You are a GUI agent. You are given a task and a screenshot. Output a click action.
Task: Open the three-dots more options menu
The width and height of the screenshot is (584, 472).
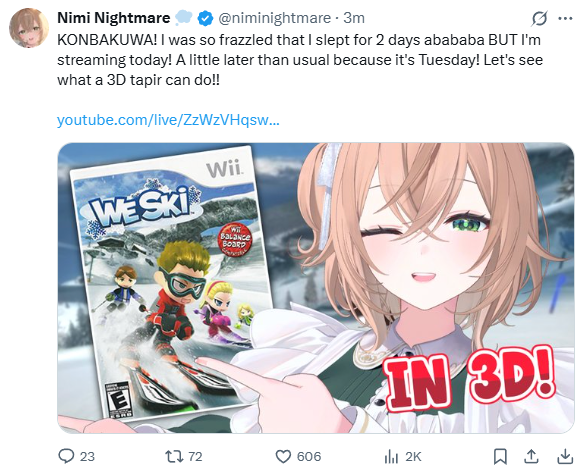click(565, 18)
